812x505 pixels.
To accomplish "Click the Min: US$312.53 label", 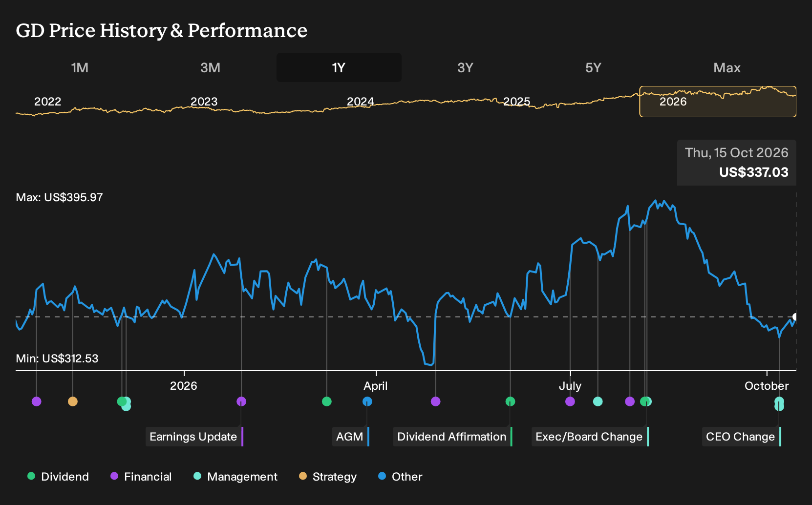I will [57, 358].
